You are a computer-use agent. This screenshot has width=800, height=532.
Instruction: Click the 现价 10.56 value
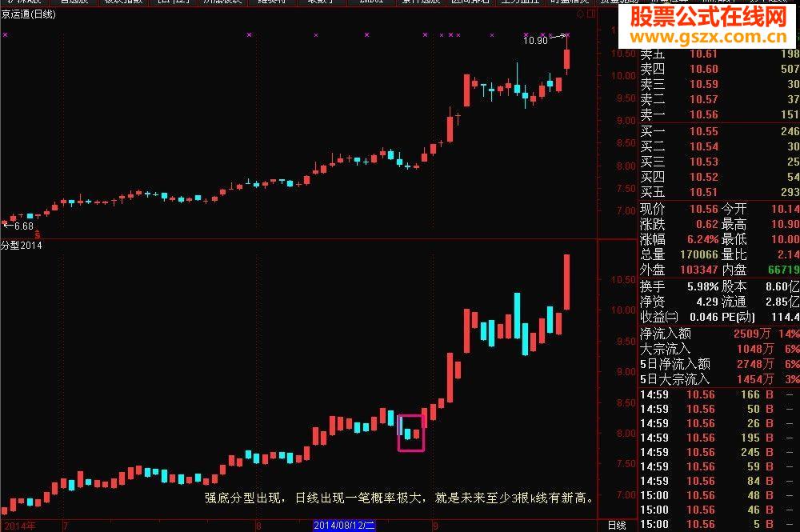703,209
